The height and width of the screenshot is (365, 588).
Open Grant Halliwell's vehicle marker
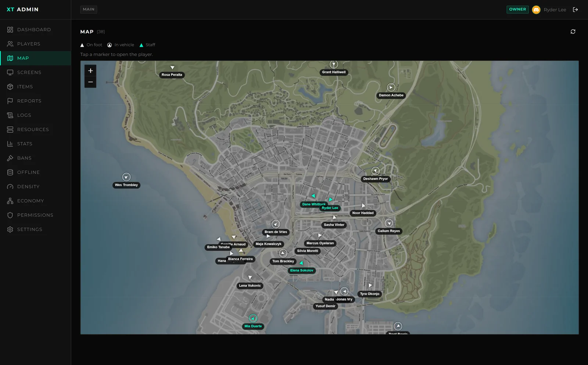[334, 64]
